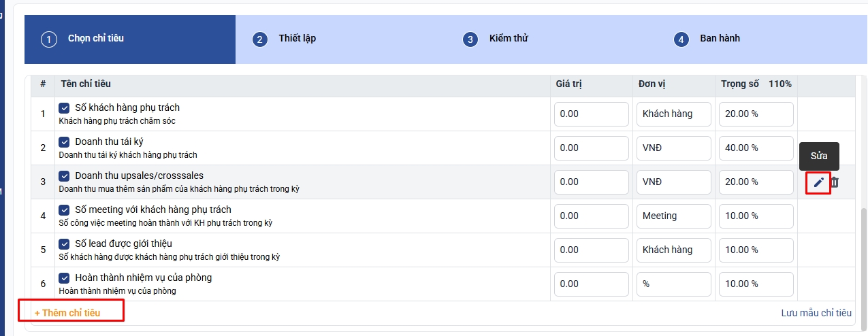Uncheck Doanh thu upsales/crosssales checkbox
Viewport: 868px width, 336px height.
point(64,176)
